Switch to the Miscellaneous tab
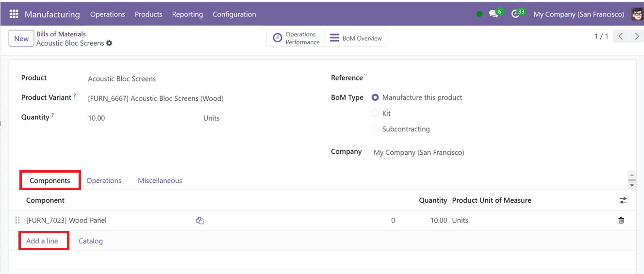Viewport: 644px width, 274px height. point(160,180)
